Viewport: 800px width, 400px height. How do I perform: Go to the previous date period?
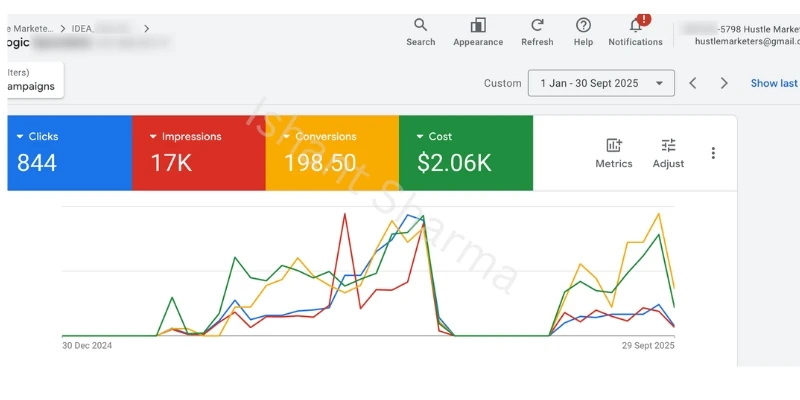tap(693, 83)
